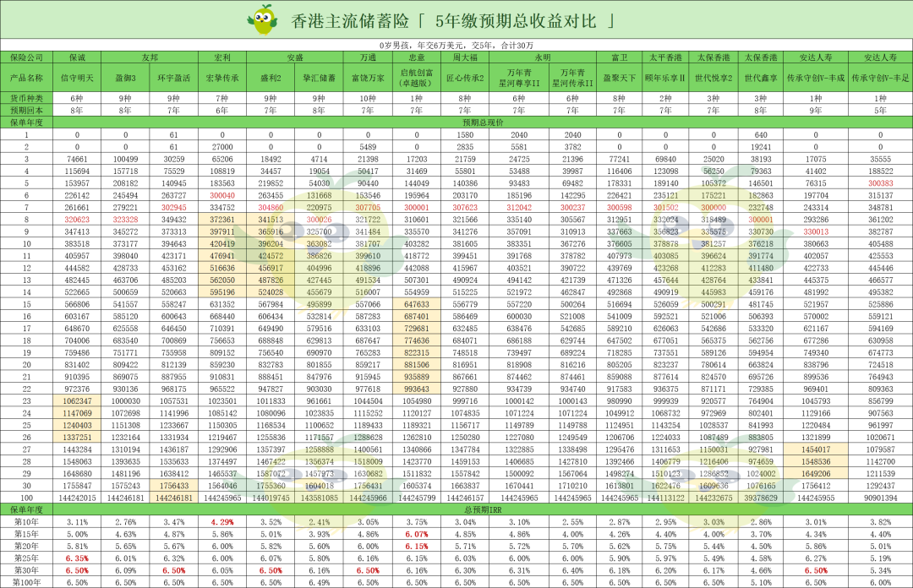Screen dimensions: 913x588
Task: Select the 保险公司 row header cell
Action: point(26,57)
